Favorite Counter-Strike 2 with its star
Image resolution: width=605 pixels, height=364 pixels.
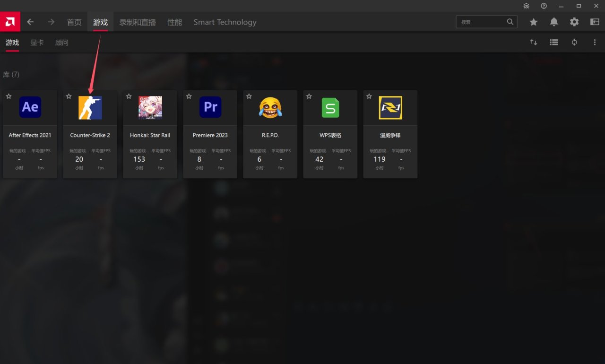tap(69, 96)
